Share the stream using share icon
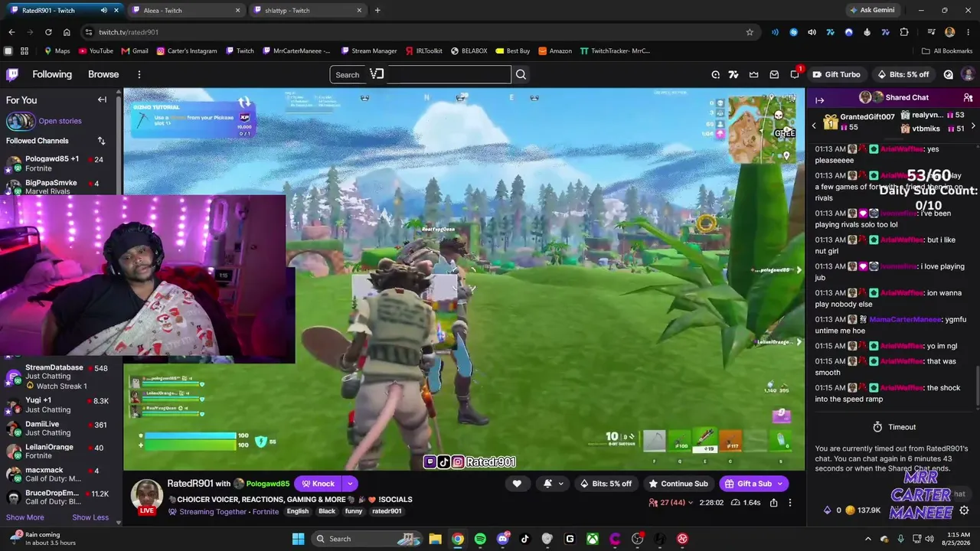 773,503
